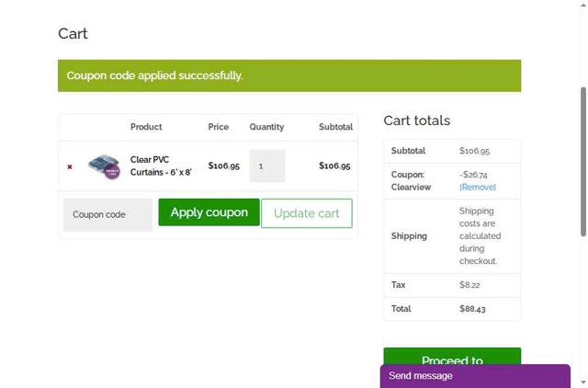This screenshot has width=588, height=388.
Task: Click the Subtotal column header in cart table
Action: coord(335,127)
